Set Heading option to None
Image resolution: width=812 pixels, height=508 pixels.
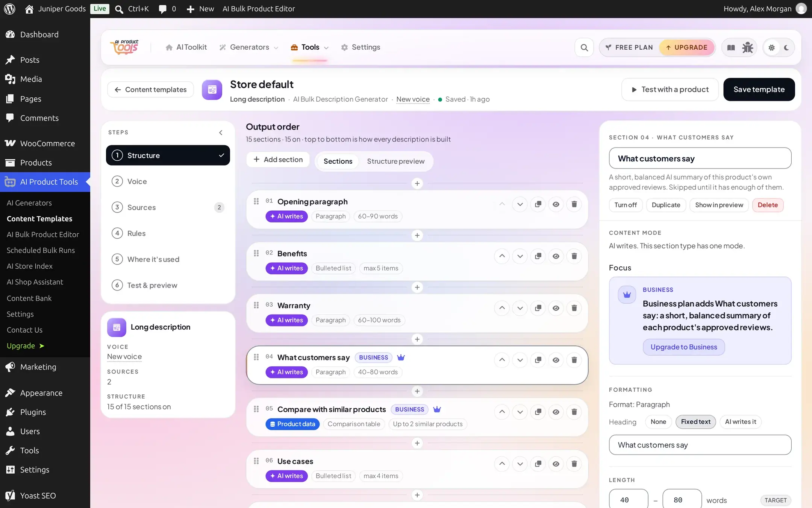click(658, 422)
